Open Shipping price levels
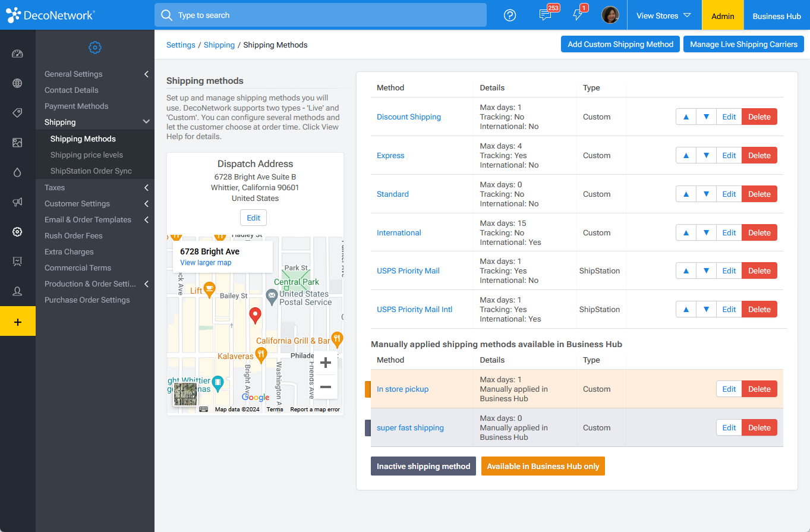This screenshot has height=532, width=810. pos(87,155)
